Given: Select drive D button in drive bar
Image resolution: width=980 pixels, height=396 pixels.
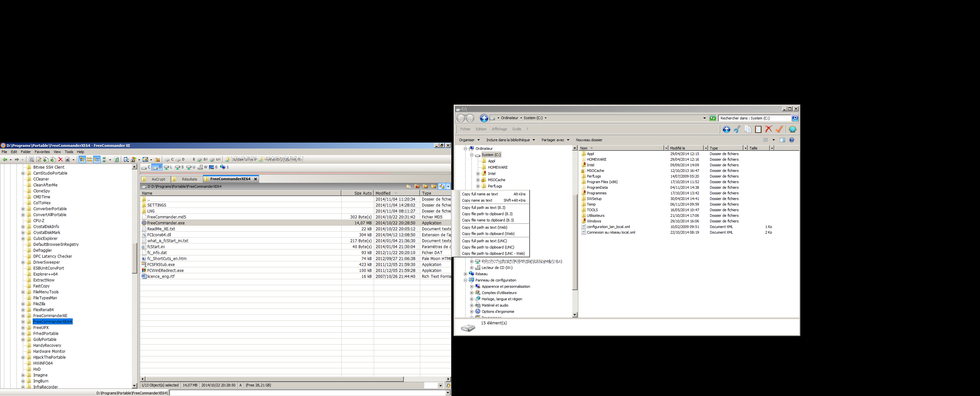Looking at the screenshot, I should click(157, 167).
